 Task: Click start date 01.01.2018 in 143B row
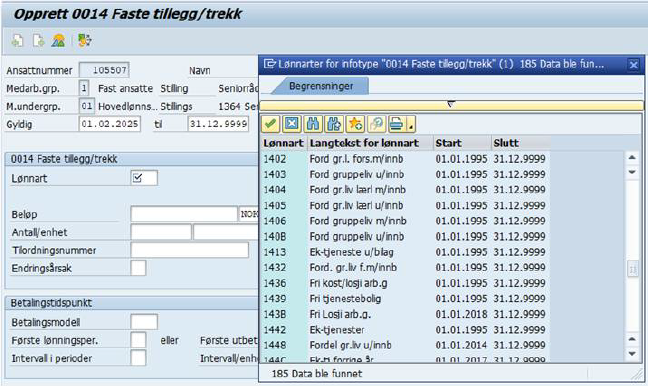tap(461, 314)
